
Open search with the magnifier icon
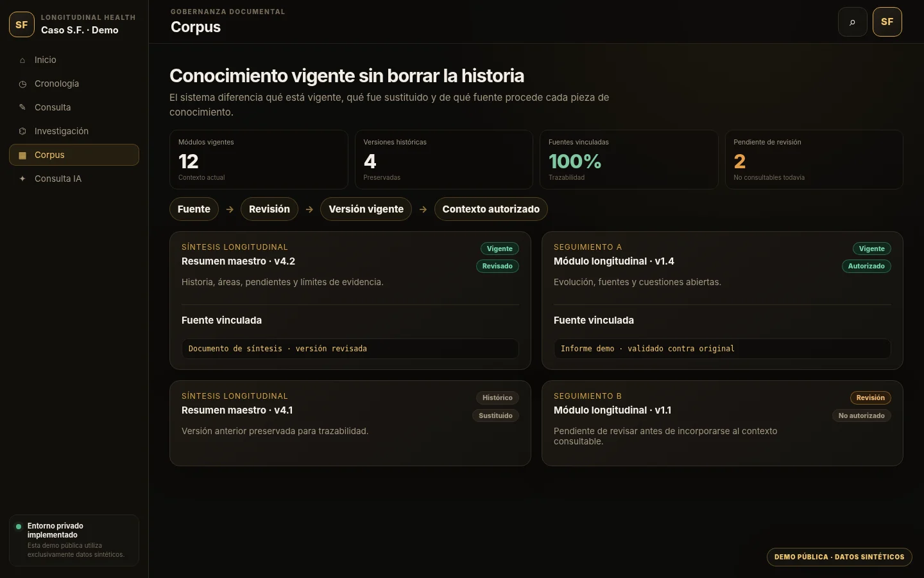tap(853, 22)
